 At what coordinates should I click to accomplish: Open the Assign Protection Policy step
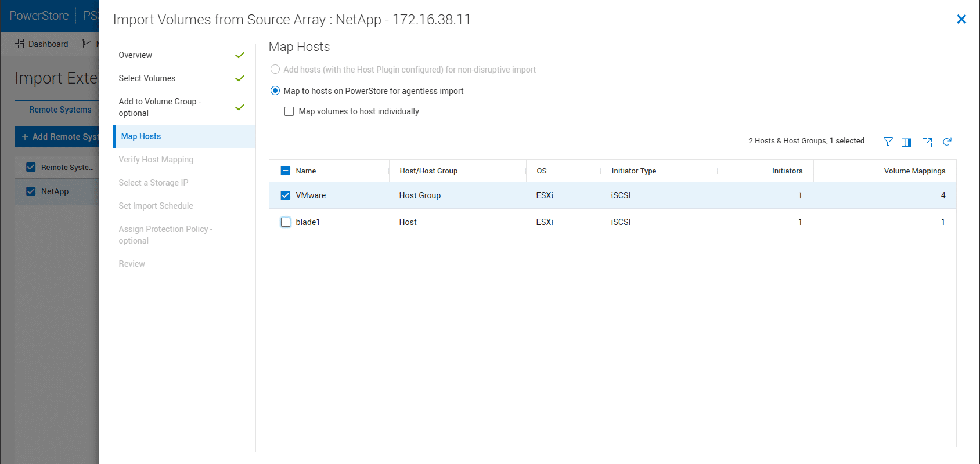tap(165, 235)
